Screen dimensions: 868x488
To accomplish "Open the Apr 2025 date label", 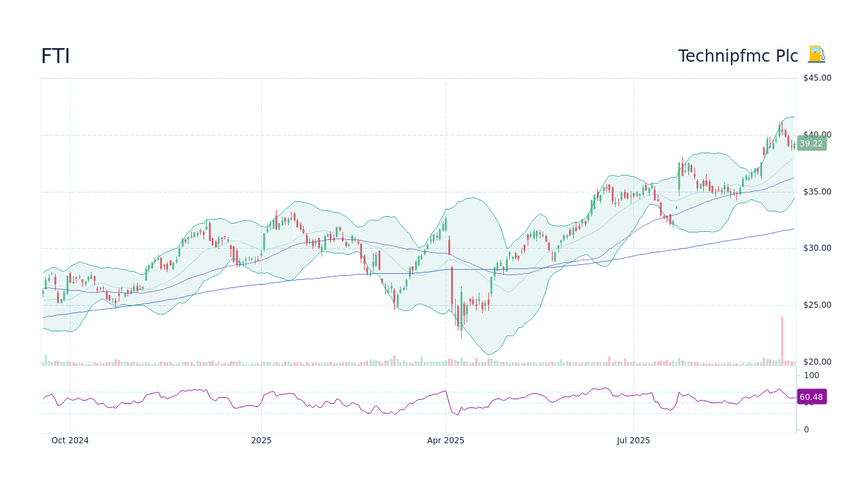I will click(446, 440).
